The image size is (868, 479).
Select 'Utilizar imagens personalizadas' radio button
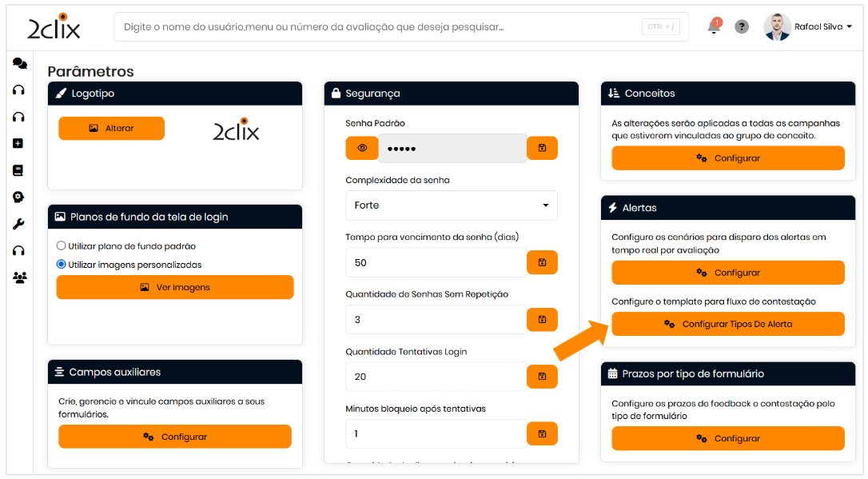(x=62, y=264)
